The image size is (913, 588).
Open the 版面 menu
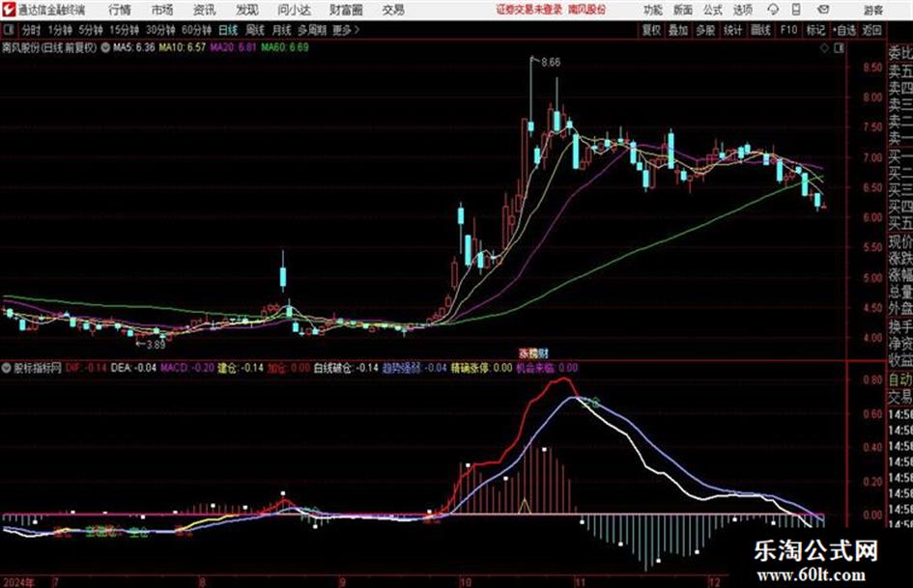[x=682, y=10]
